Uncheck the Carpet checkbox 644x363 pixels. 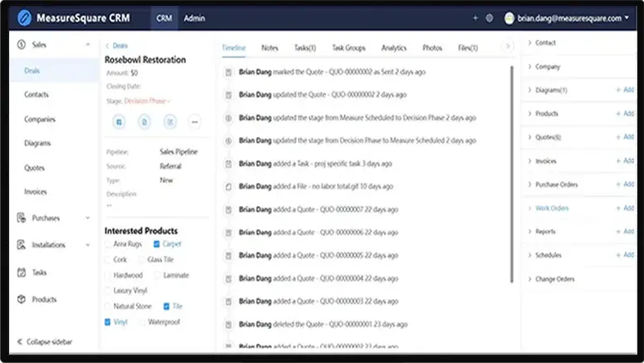tap(156, 244)
